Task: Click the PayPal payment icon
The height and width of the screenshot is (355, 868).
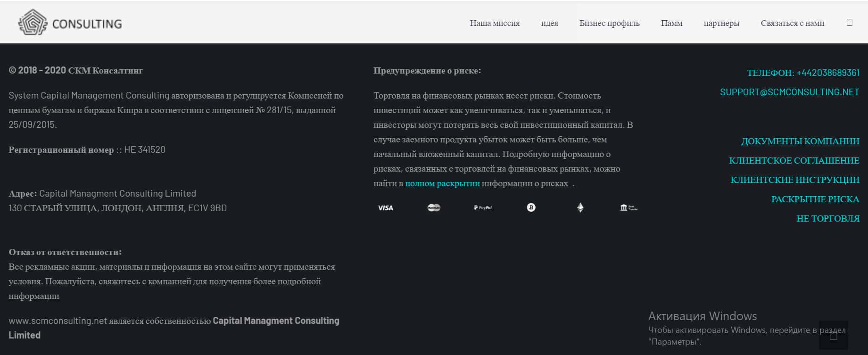Action: [x=483, y=208]
